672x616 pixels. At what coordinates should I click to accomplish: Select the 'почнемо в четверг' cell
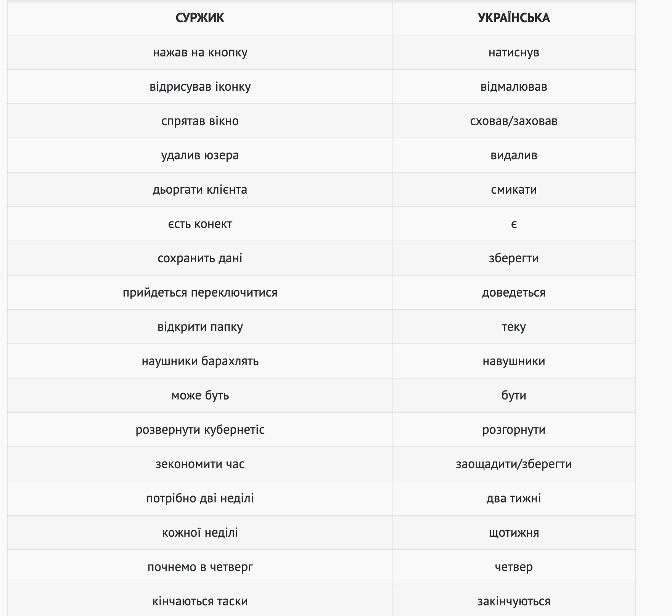point(200,567)
